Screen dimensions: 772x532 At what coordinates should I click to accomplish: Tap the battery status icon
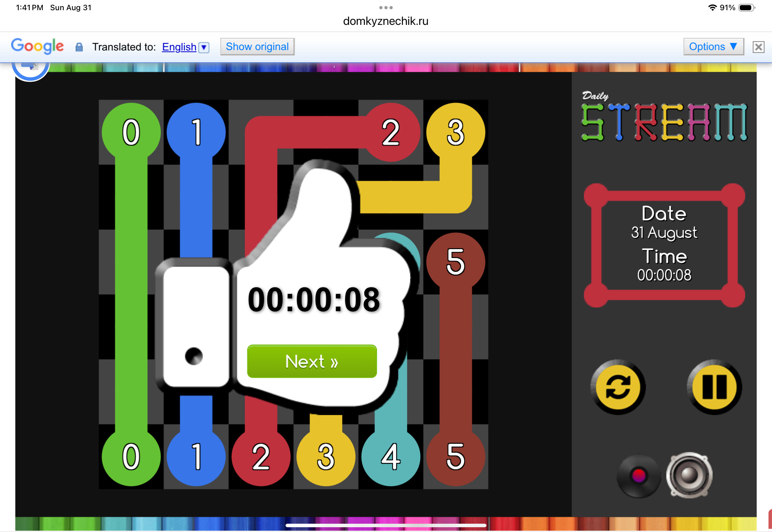(x=747, y=7)
